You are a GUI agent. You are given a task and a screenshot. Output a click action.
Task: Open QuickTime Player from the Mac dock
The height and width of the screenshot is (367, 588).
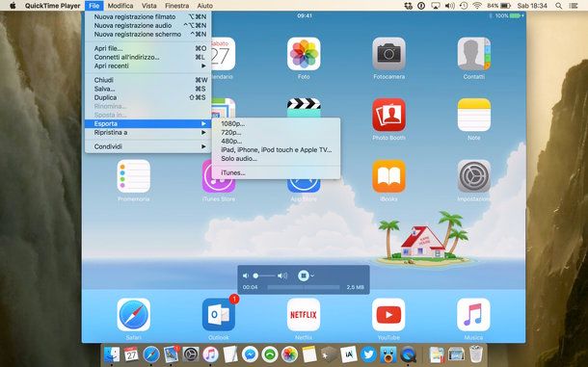coord(408,354)
